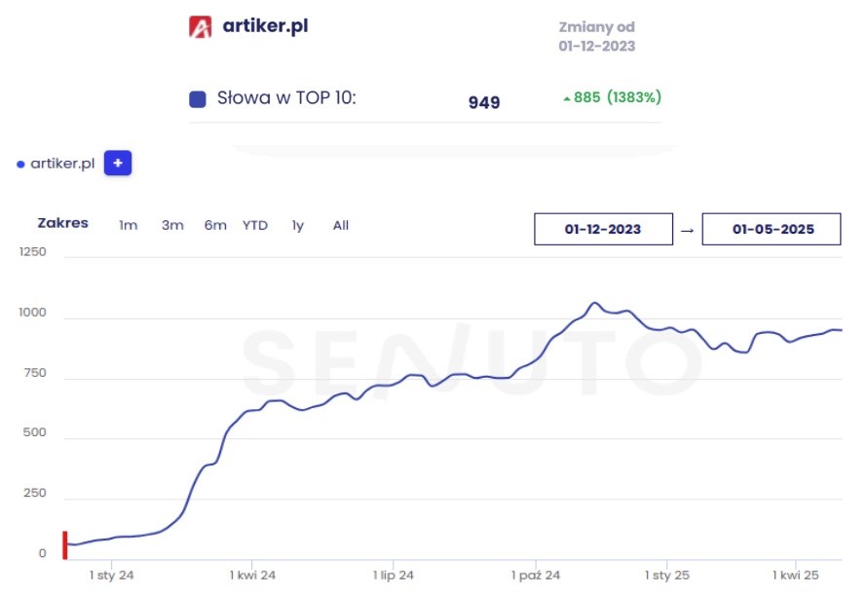Select the 3m range option
Viewport: 868px width, 596px height.
coord(172,225)
